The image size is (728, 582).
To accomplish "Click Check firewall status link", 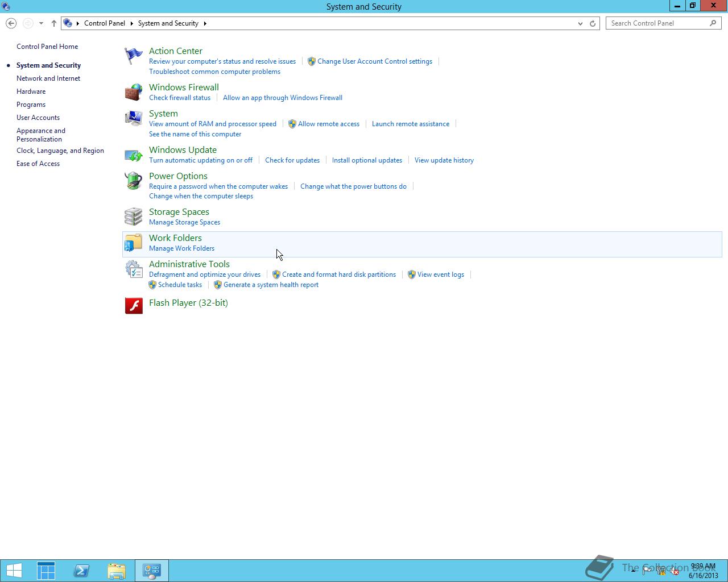I will point(180,98).
